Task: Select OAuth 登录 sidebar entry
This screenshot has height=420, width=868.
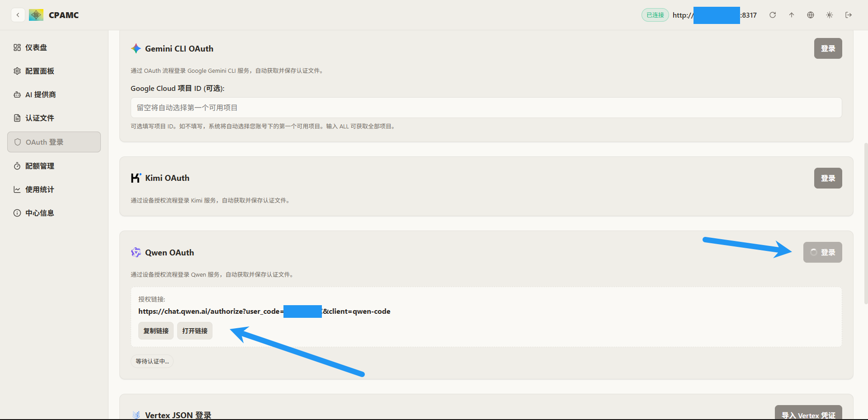Action: tap(44, 142)
